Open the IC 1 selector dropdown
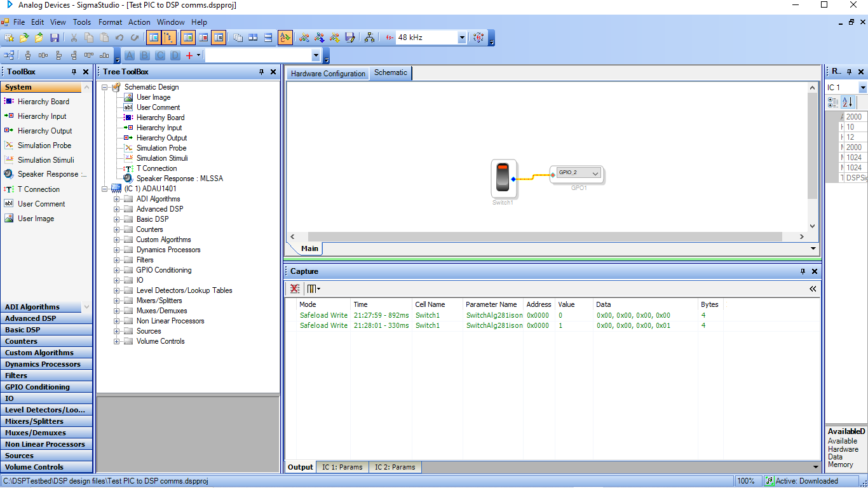The image size is (868, 488). tap(862, 87)
